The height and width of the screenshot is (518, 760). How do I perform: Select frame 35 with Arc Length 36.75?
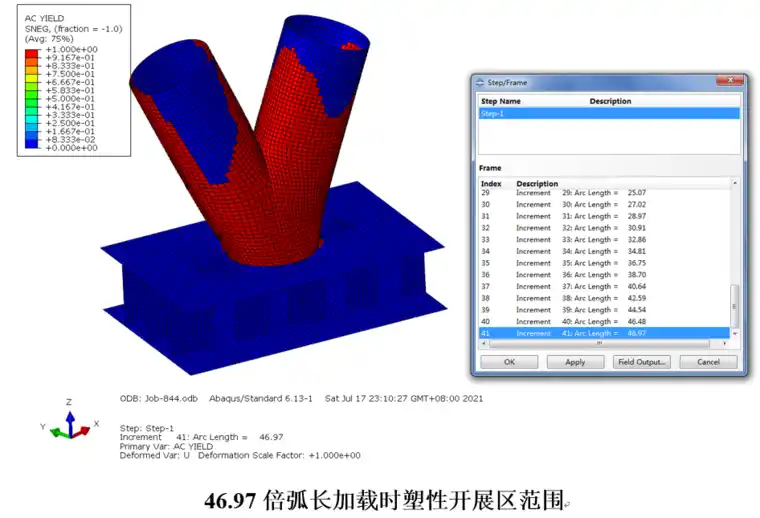(x=604, y=263)
